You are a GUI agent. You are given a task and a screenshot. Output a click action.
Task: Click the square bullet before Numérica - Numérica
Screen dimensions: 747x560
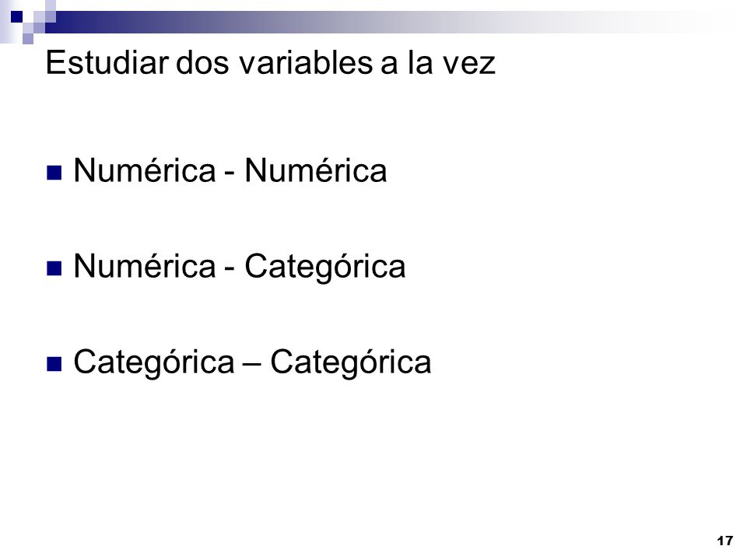(x=54, y=173)
